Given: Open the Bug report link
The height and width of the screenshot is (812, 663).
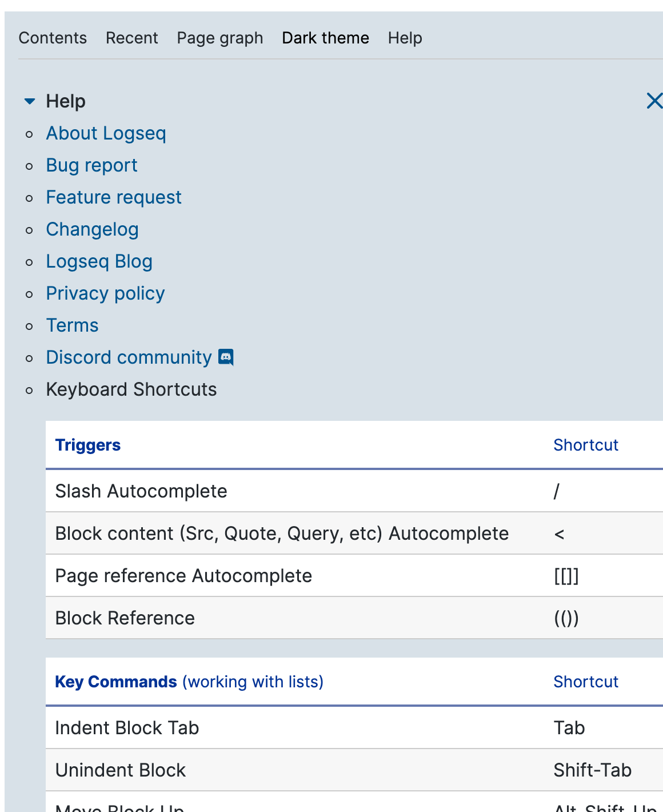Looking at the screenshot, I should coord(91,165).
